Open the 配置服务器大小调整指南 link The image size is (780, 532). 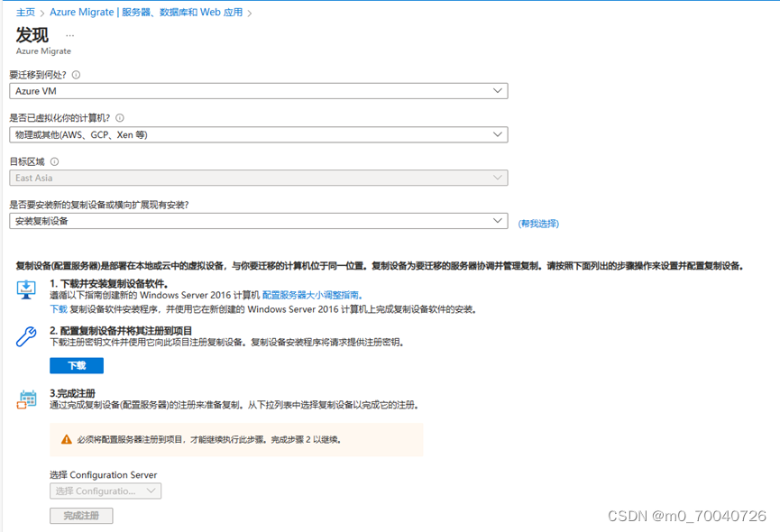pyautogui.click(x=310, y=296)
